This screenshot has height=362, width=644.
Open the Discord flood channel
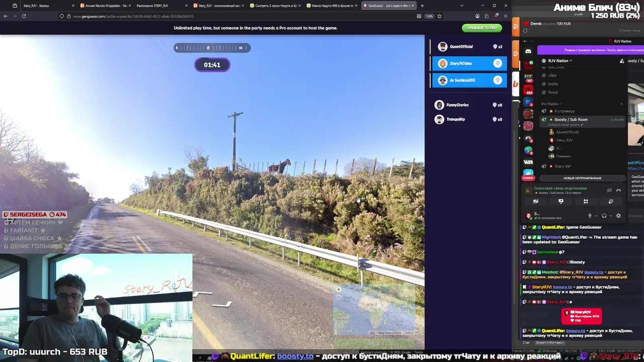[553, 93]
